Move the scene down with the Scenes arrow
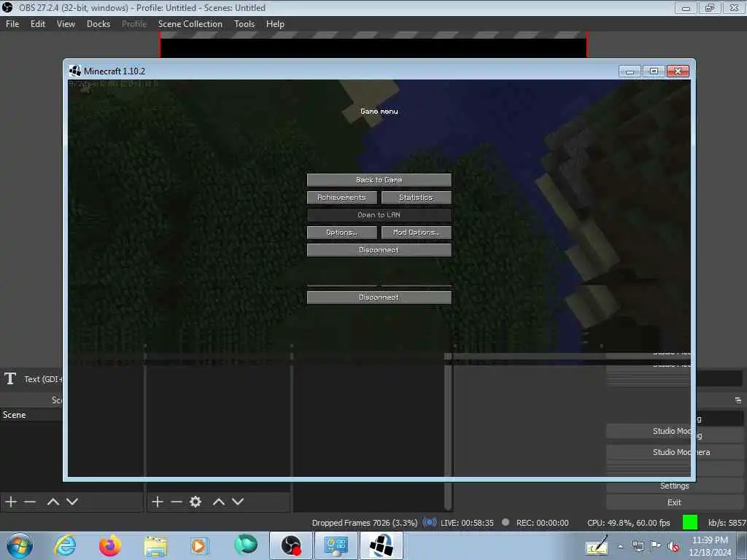Screen dimensions: 747x560 tap(72, 502)
